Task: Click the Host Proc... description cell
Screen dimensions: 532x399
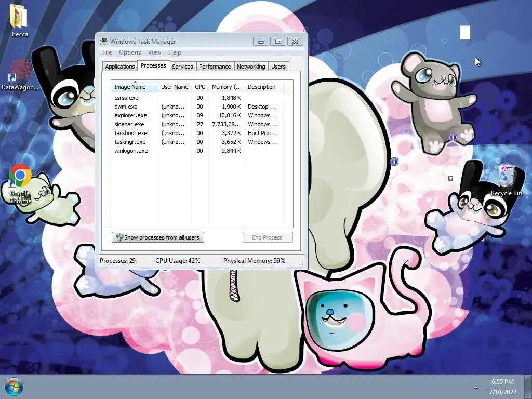Action: pyautogui.click(x=263, y=133)
